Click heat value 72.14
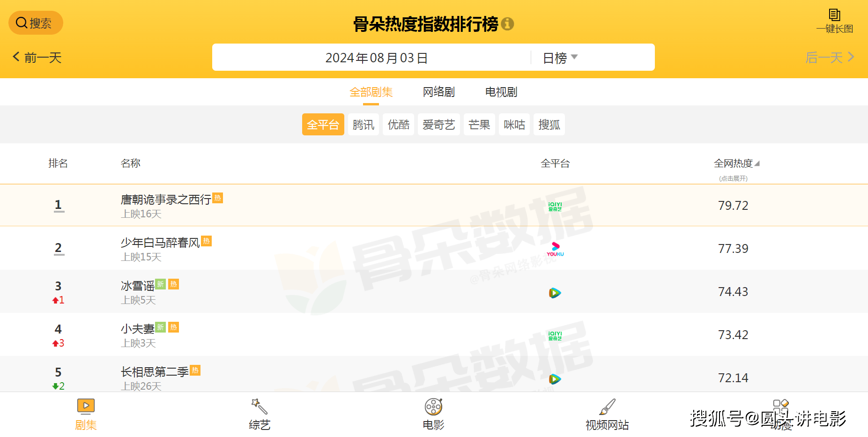Screen dimensions: 868x437 (733, 378)
